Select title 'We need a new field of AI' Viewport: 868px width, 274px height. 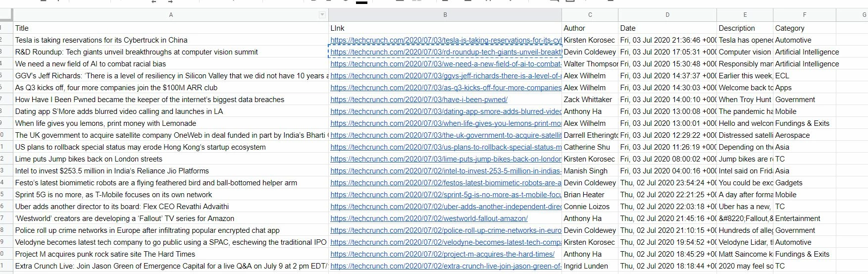[x=171, y=64]
